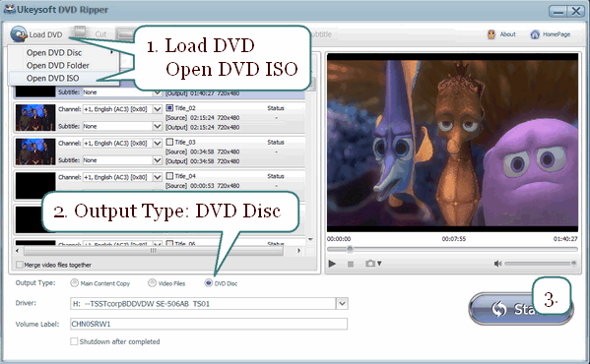Click right arrow of horizontal scrollbar
The height and width of the screenshot is (364, 590).
299,251
